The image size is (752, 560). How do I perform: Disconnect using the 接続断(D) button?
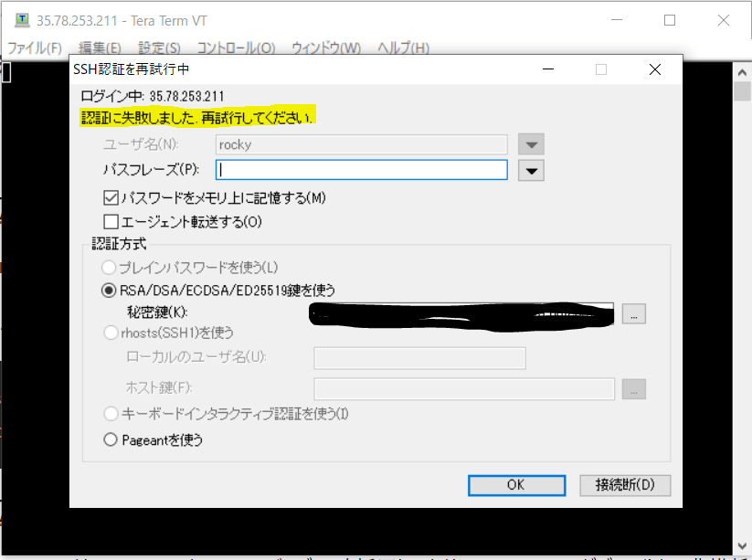pyautogui.click(x=625, y=485)
